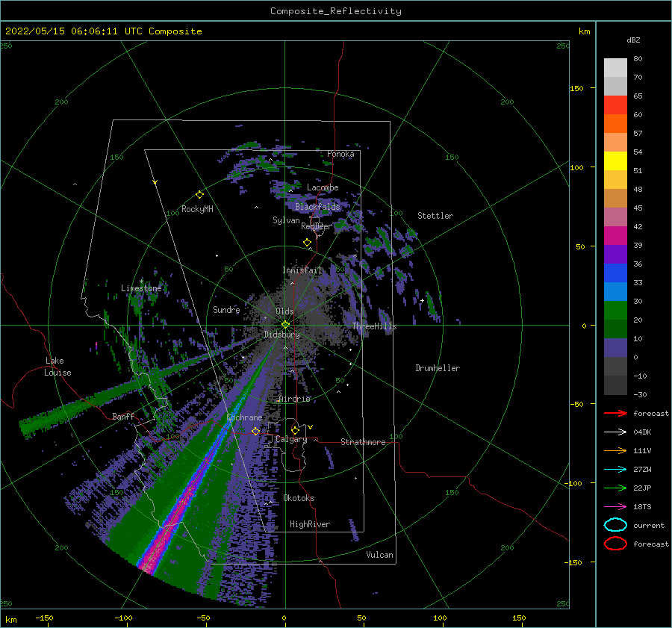Click the Banff label
The width and height of the screenshot is (672, 628).
(x=123, y=416)
